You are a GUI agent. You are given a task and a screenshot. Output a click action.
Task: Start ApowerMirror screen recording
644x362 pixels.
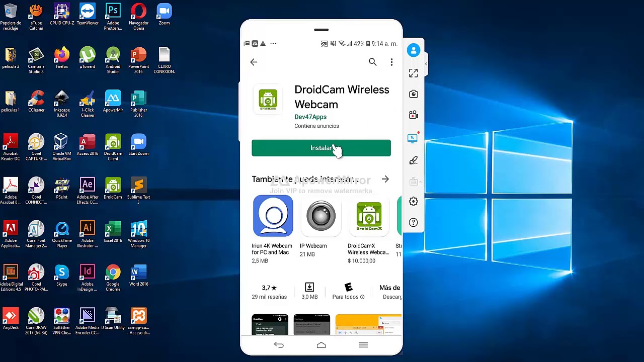(414, 115)
